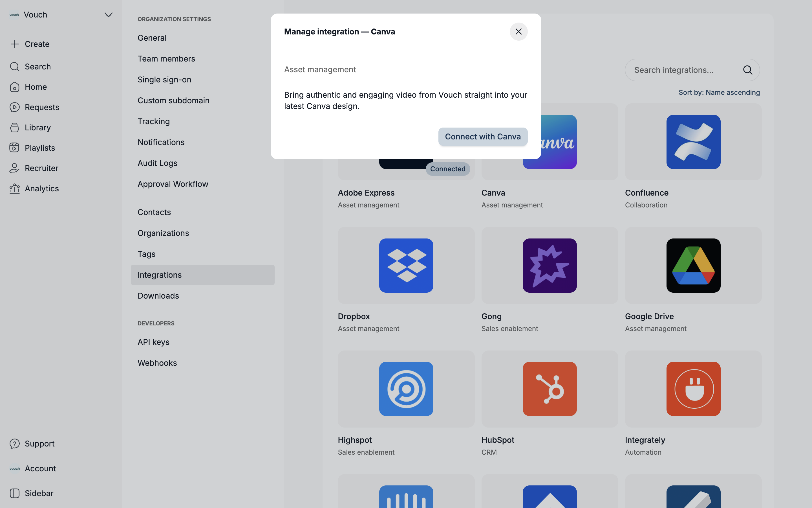Click the Account vouch avatar icon
The height and width of the screenshot is (508, 812).
[x=14, y=468]
